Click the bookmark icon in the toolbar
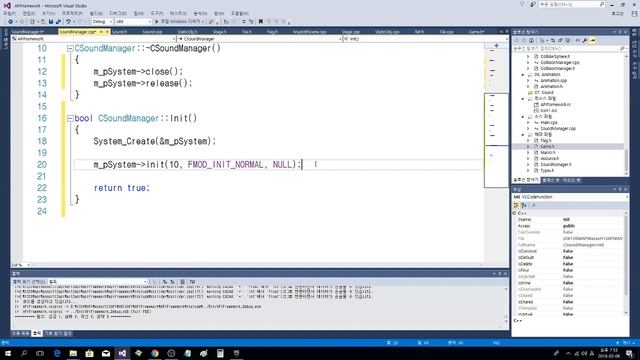640x360 pixels. pyautogui.click(x=261, y=22)
